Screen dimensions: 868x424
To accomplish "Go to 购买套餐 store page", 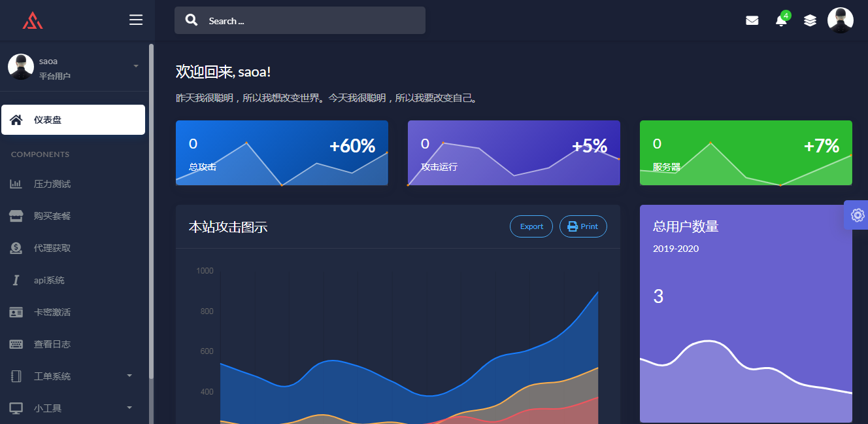I will click(52, 216).
